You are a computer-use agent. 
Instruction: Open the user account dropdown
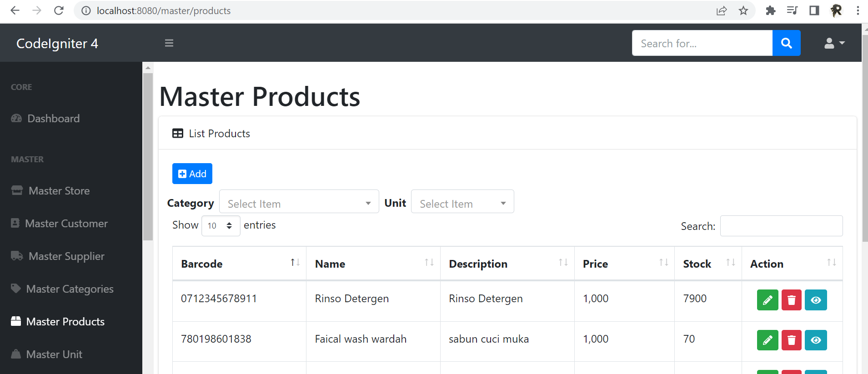(x=835, y=43)
